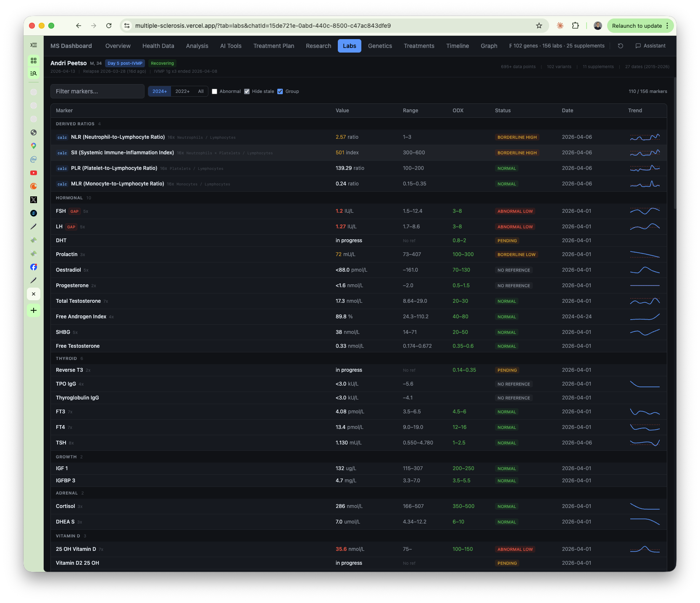Switch to the Genetics tab
Image resolution: width=700 pixels, height=603 pixels.
[x=380, y=46]
